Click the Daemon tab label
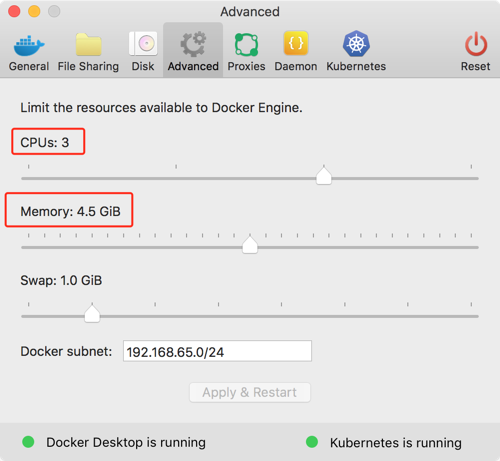 coord(296,66)
